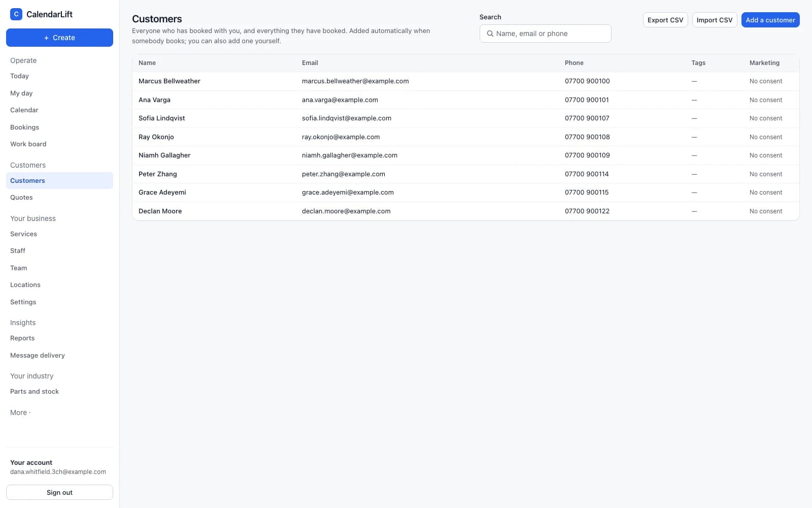This screenshot has height=508, width=812.
Task: Open Sofia Lindqvist customer row
Action: (x=465, y=118)
